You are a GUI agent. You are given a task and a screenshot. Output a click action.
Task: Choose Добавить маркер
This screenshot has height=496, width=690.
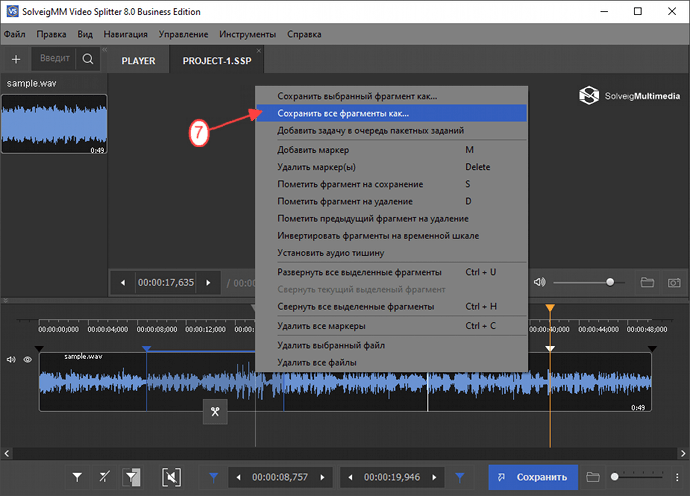[x=391, y=150]
